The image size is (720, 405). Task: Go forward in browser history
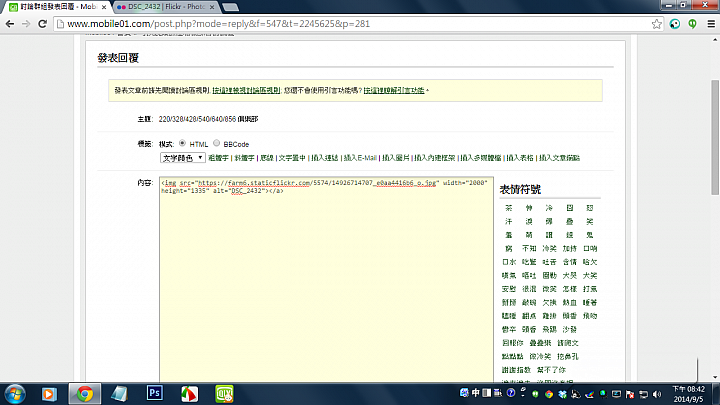(26, 24)
